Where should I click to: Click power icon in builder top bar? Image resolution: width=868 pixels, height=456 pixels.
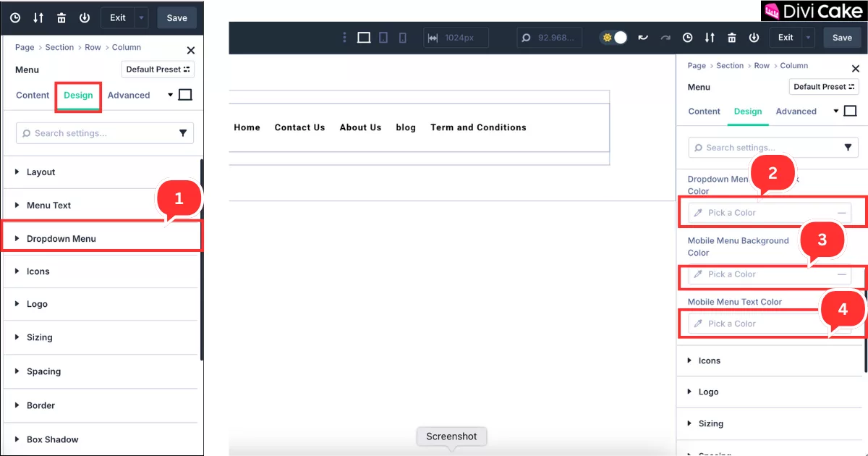click(754, 38)
